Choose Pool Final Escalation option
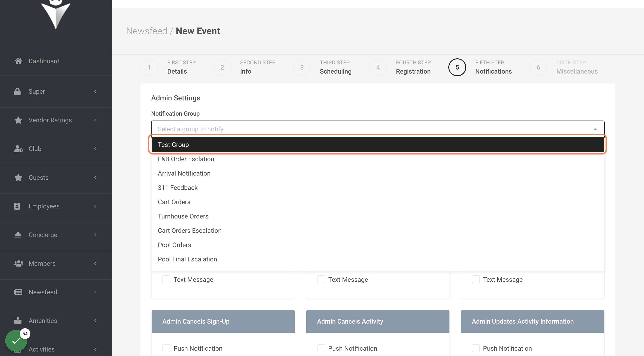Image resolution: width=644 pixels, height=356 pixels. (x=378, y=259)
